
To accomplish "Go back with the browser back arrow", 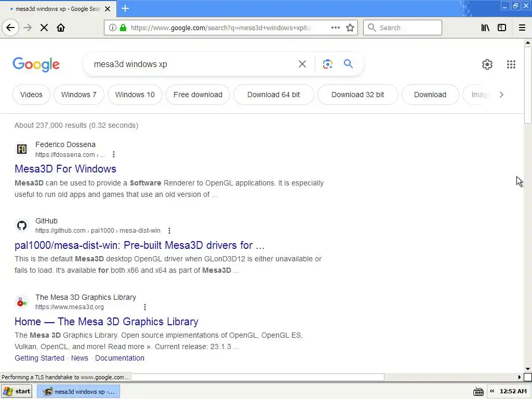I will (10, 28).
